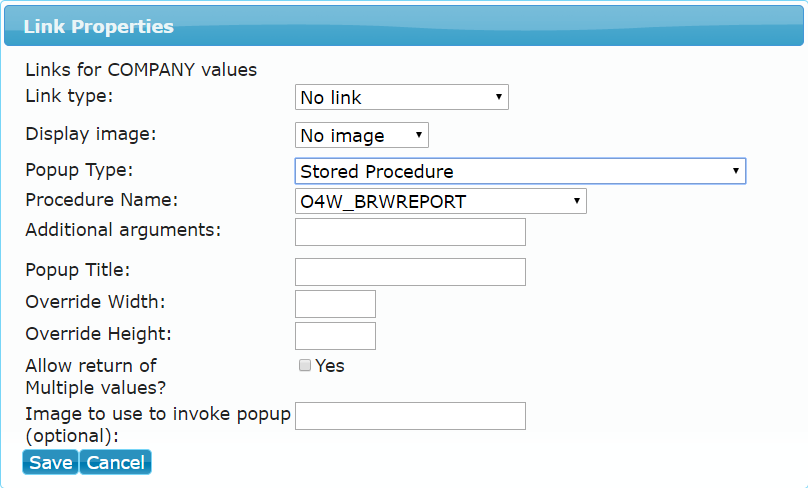Image resolution: width=808 pixels, height=488 pixels.
Task: Click the Link Properties title bar
Action: click(x=403, y=26)
